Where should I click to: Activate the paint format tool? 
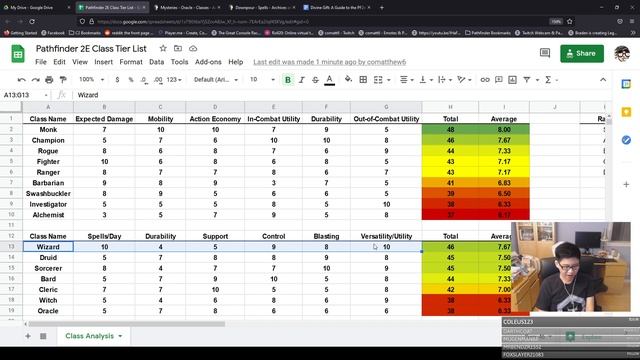click(63, 80)
